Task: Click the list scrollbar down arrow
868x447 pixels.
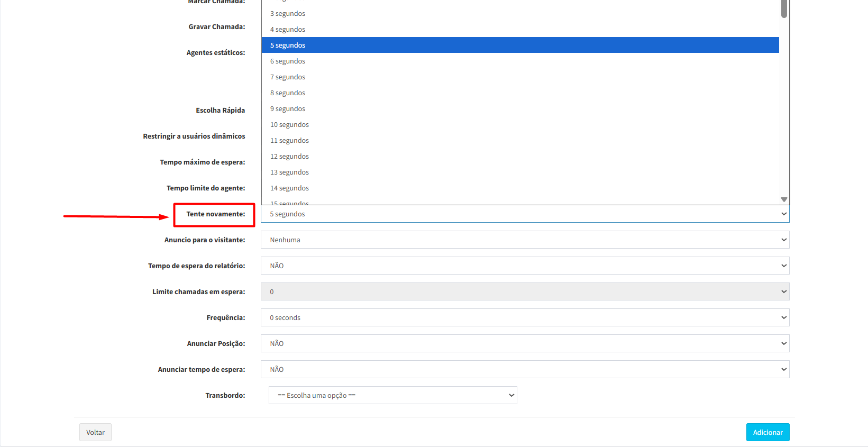Action: 784,199
